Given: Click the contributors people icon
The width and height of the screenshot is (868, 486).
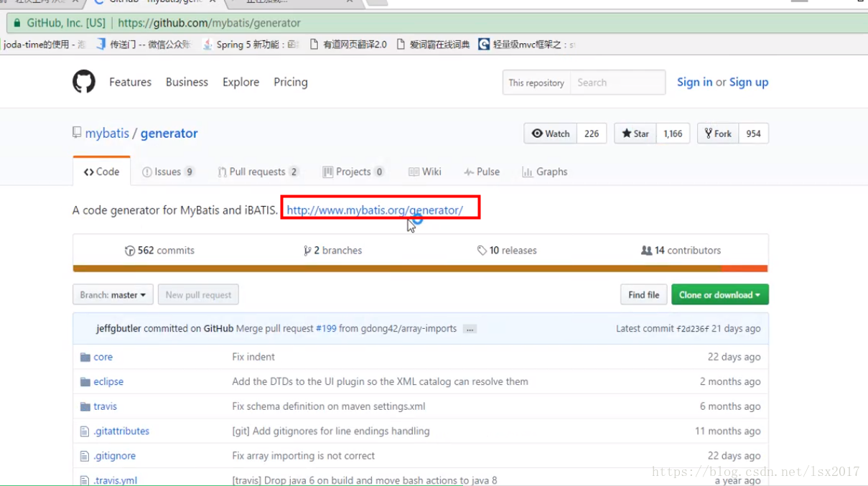Looking at the screenshot, I should point(646,251).
